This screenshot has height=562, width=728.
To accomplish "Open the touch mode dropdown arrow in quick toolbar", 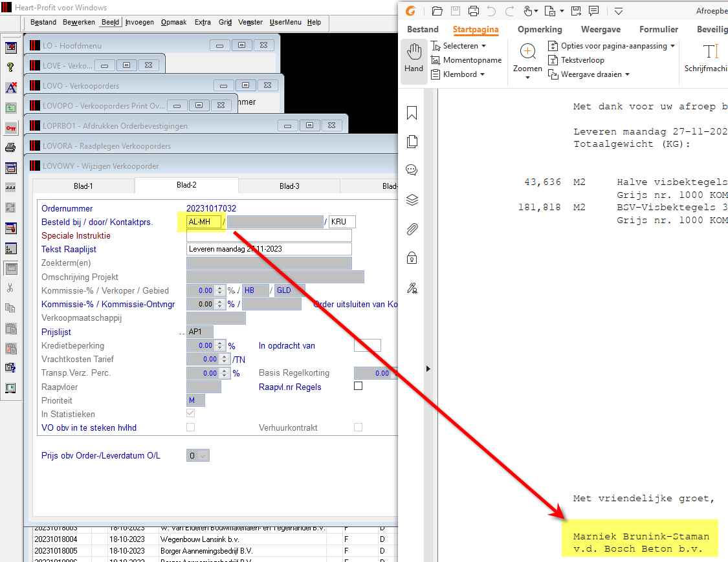I will [x=536, y=11].
